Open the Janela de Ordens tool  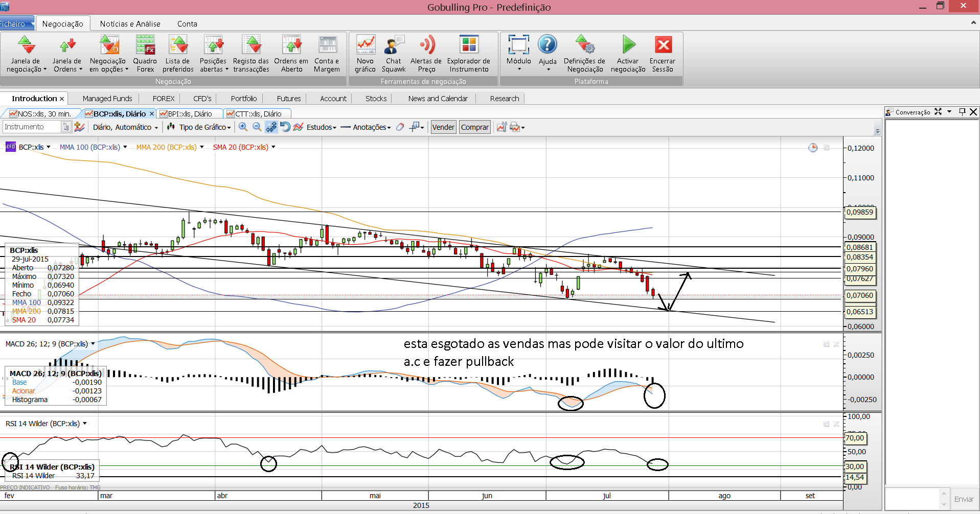coord(67,54)
